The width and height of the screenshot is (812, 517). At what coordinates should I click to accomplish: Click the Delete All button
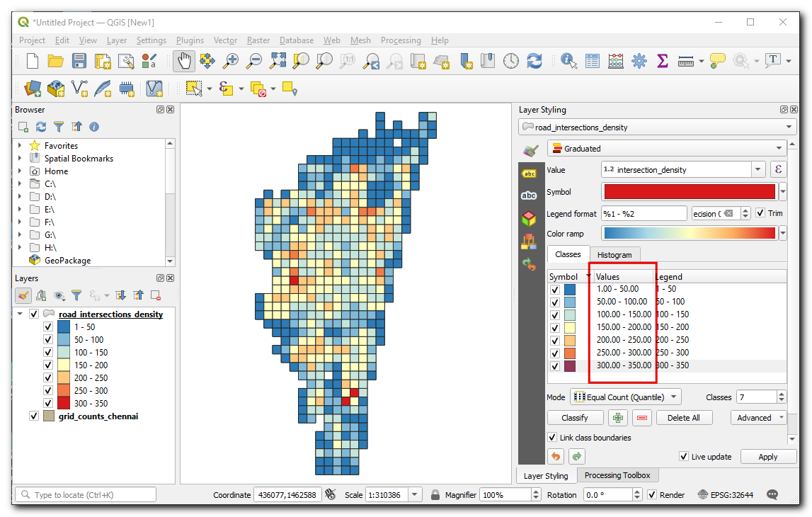(x=682, y=418)
